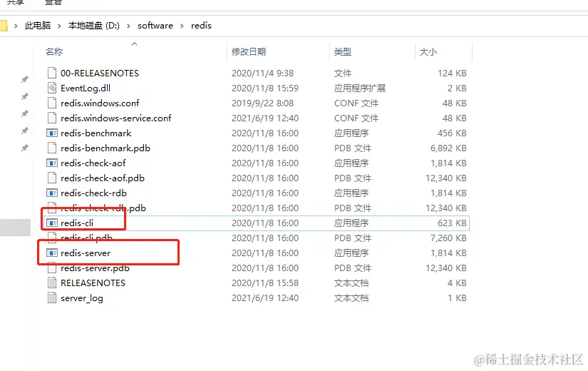Click the 2019/9/22 8:08 date cell
Viewport: 588px width, 371px height.
262,103
